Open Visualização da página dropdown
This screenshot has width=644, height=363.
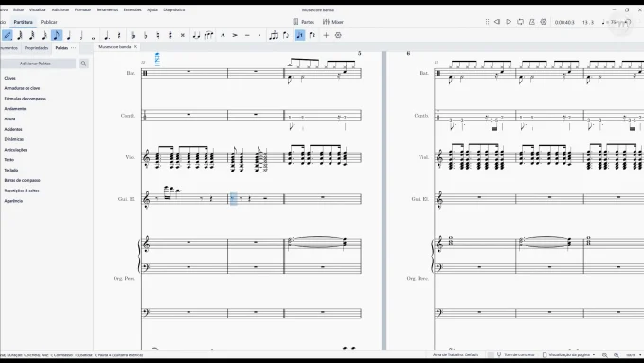[568, 354]
